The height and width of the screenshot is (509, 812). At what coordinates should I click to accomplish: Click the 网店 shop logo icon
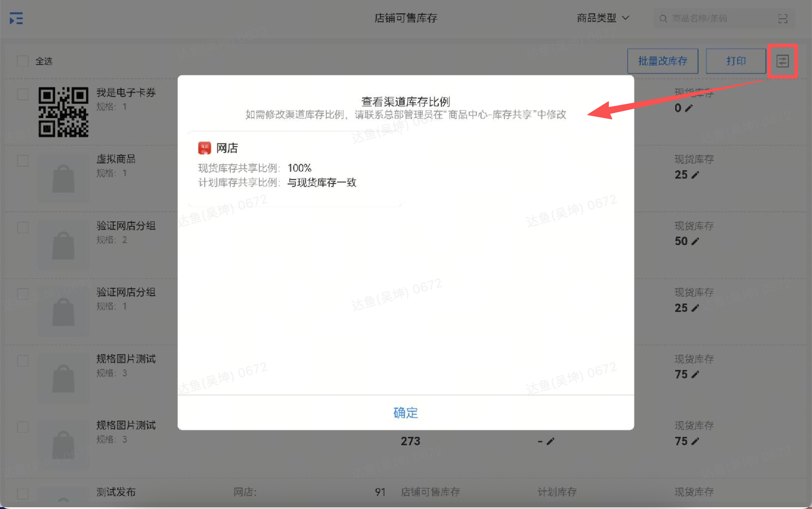click(205, 148)
